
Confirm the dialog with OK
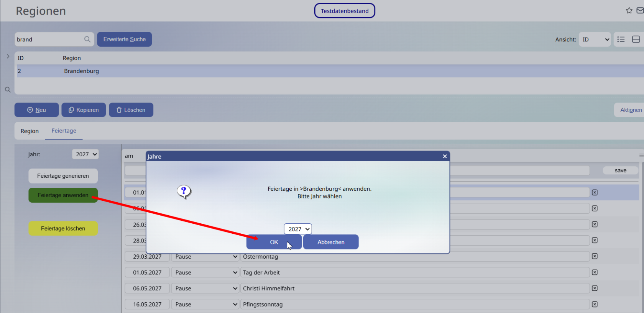[x=274, y=242]
